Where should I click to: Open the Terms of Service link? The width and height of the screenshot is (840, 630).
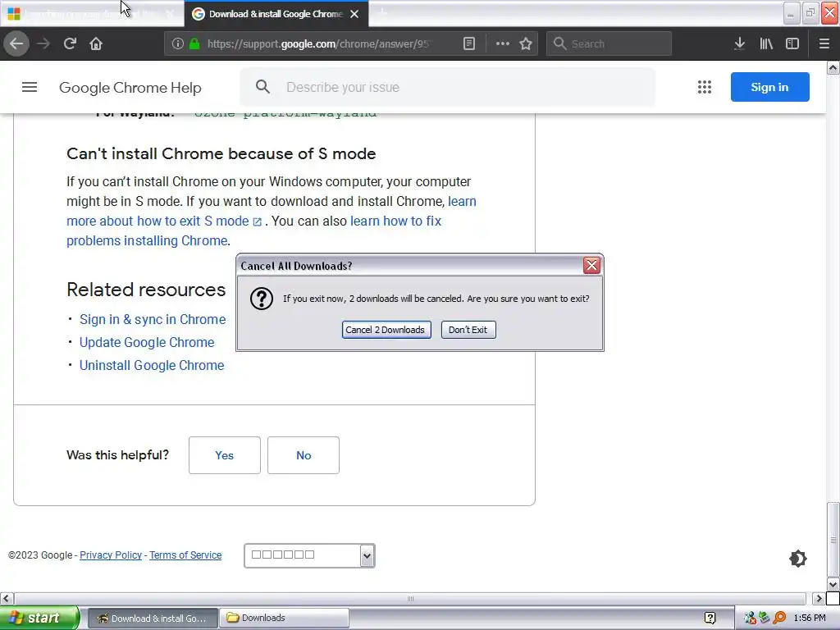[x=185, y=555]
